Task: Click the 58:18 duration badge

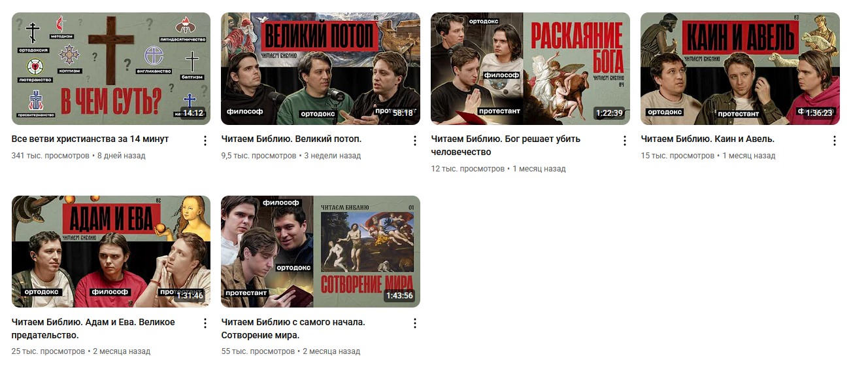Action: tap(403, 113)
